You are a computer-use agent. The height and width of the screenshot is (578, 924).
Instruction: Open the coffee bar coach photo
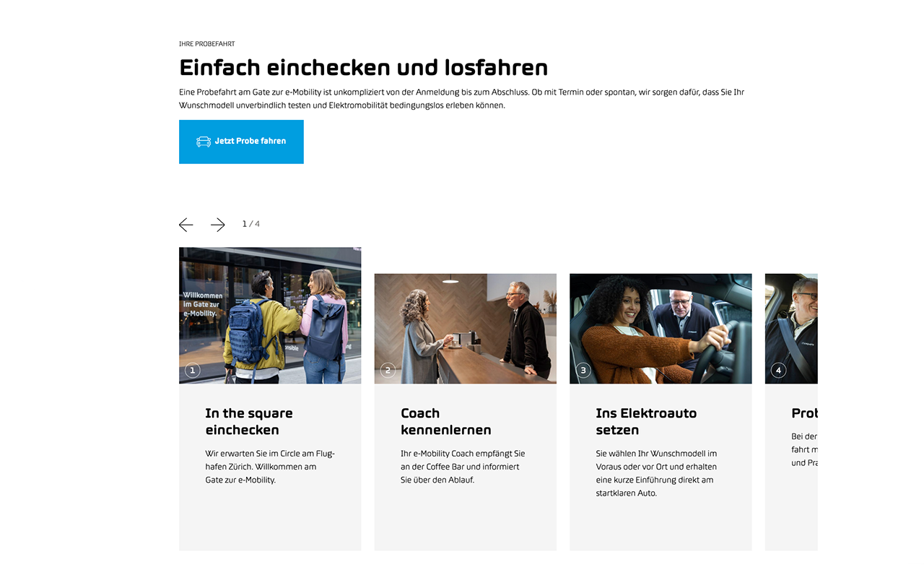tap(466, 329)
